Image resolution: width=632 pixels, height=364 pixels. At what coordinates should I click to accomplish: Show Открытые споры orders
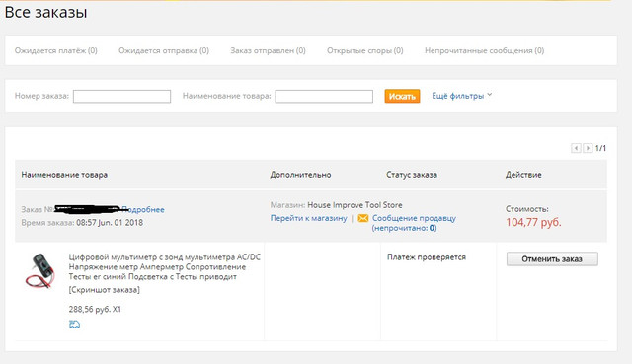tap(365, 50)
